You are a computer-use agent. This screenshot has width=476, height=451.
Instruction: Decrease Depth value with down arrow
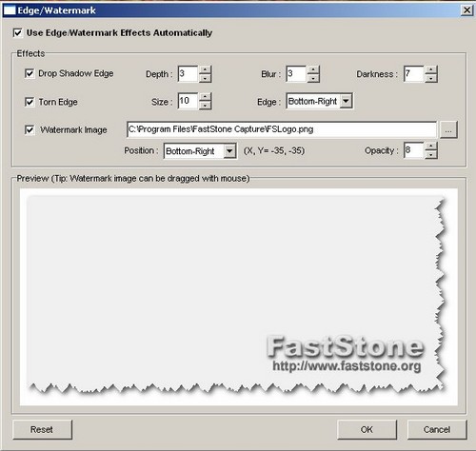coord(206,78)
